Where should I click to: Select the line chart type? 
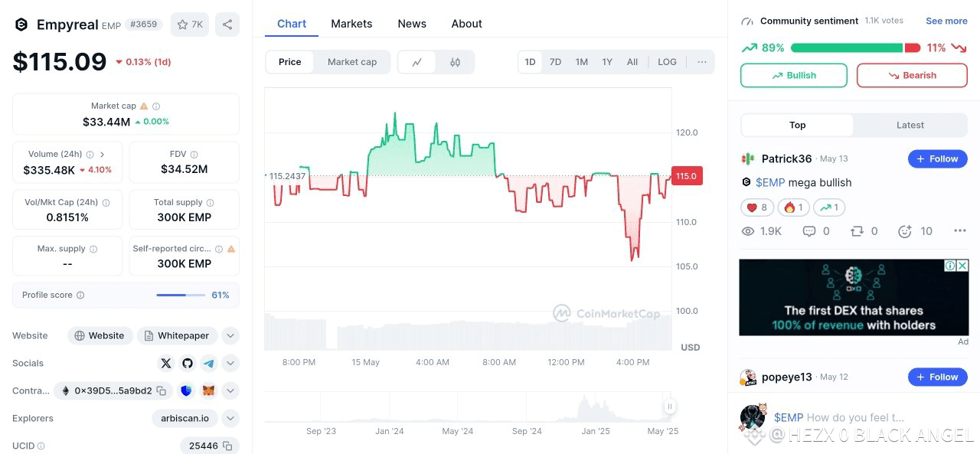[417, 62]
